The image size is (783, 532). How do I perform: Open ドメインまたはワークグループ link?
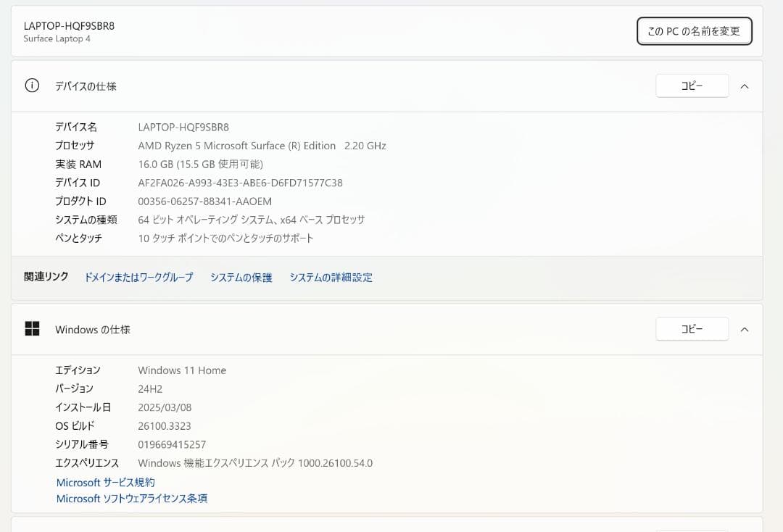[138, 278]
